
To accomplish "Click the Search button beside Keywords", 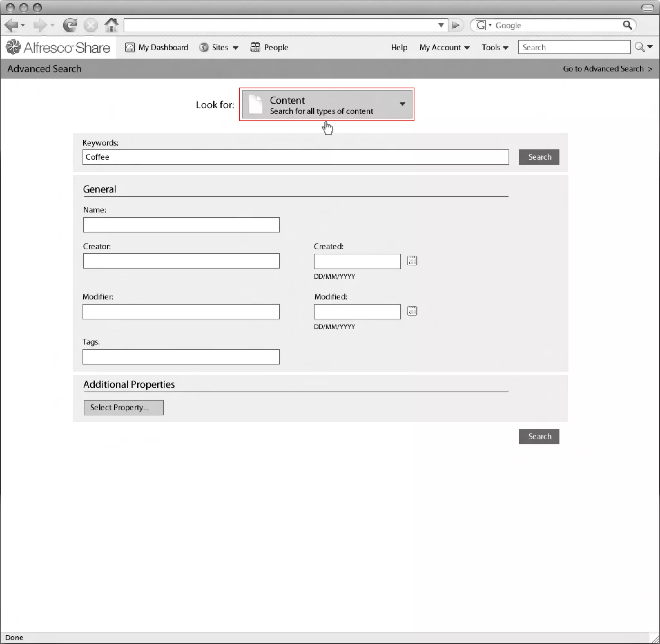I will click(539, 157).
